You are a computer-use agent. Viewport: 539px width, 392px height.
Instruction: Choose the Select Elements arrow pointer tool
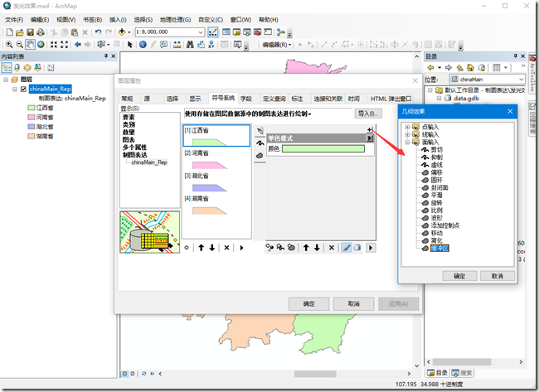130,45
